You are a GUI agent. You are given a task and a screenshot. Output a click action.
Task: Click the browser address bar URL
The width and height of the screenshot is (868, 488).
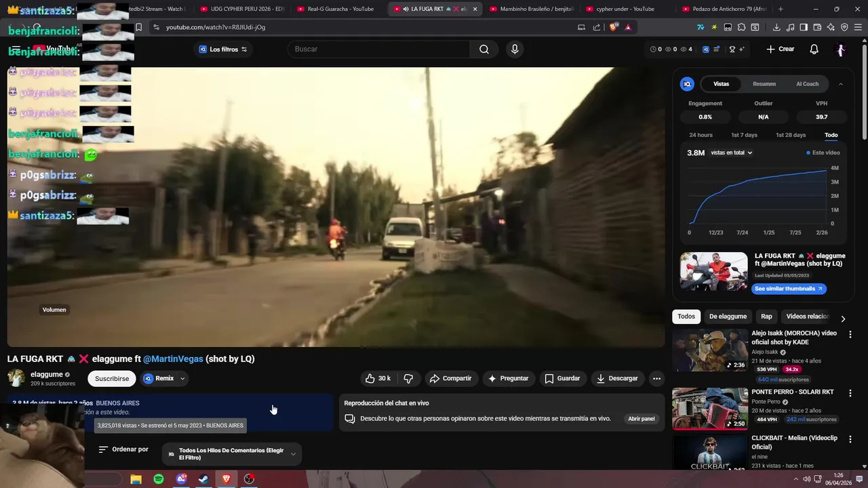(216, 27)
